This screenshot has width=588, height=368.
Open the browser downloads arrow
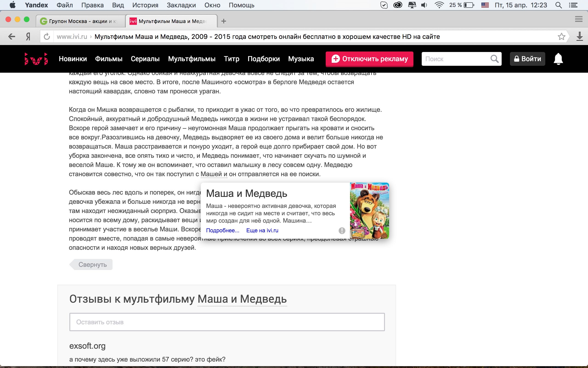[580, 37]
